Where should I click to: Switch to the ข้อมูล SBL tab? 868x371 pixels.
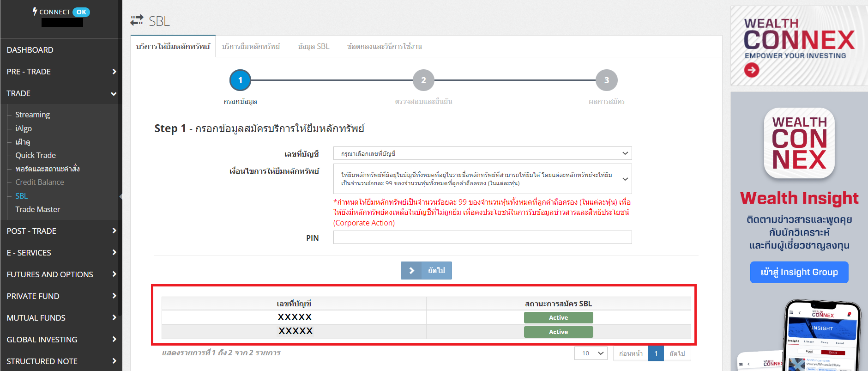(x=313, y=47)
